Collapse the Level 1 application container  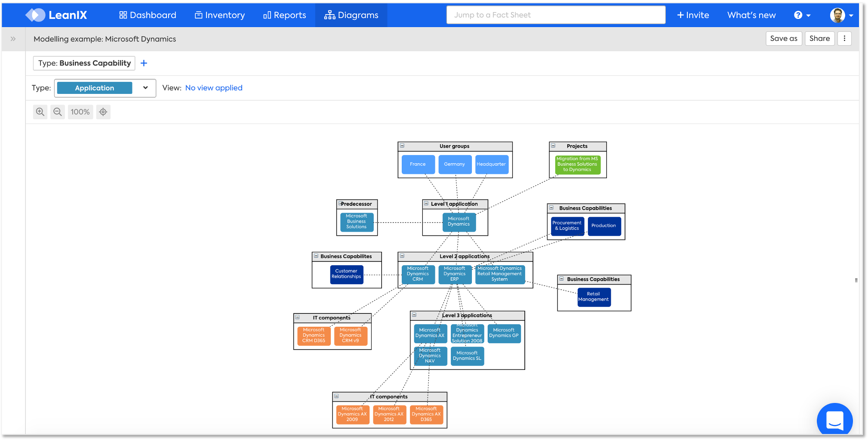(426, 204)
